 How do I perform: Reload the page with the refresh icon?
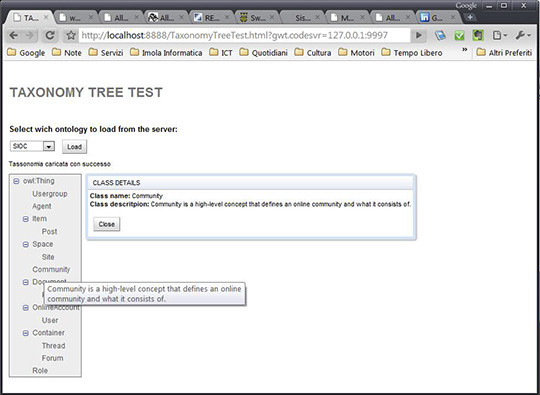click(x=50, y=35)
